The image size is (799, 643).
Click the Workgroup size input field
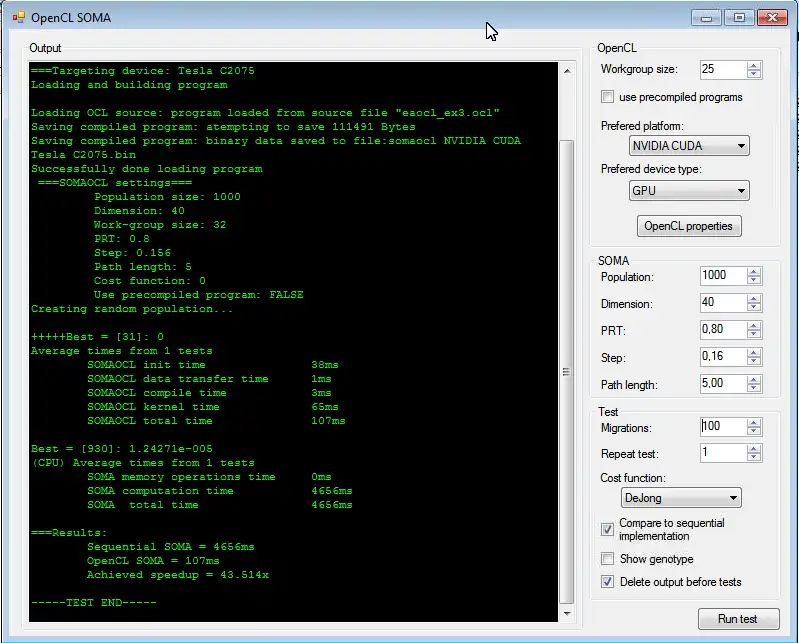tap(723, 70)
